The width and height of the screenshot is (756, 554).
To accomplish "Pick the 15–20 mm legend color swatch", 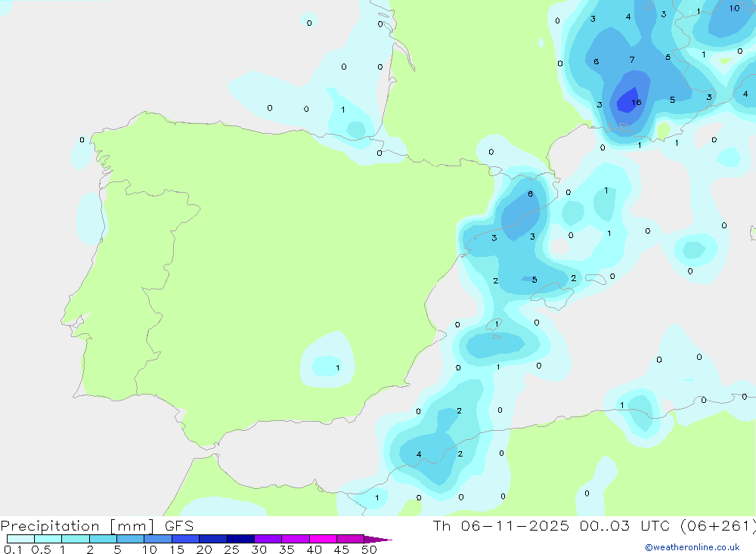I will click(x=186, y=539).
